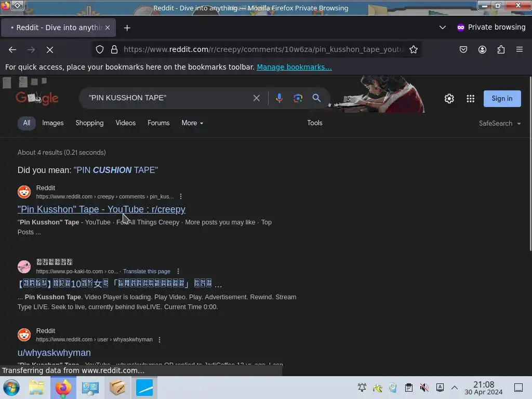
Task: Open the Firefox hamburger menu
Action: pyautogui.click(x=520, y=49)
